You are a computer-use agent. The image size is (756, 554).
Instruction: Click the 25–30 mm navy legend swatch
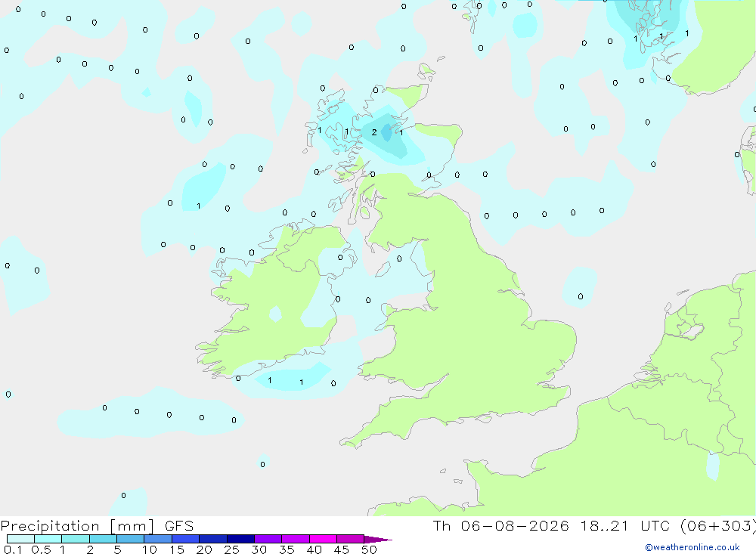click(240, 539)
